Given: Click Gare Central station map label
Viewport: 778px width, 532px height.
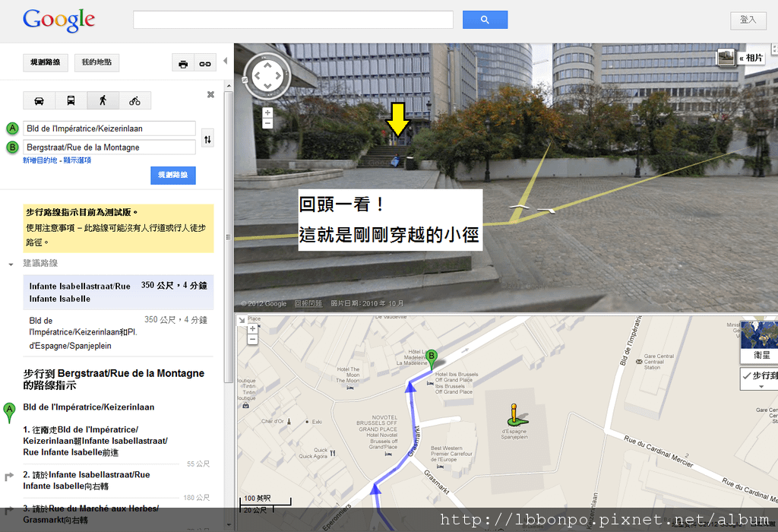Looking at the screenshot, I should [x=659, y=362].
